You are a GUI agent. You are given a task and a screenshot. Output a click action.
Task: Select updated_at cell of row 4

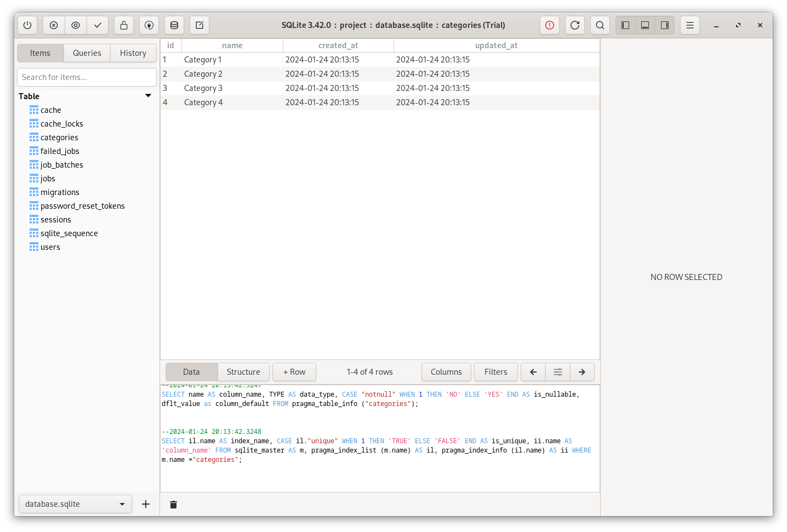coord(497,102)
